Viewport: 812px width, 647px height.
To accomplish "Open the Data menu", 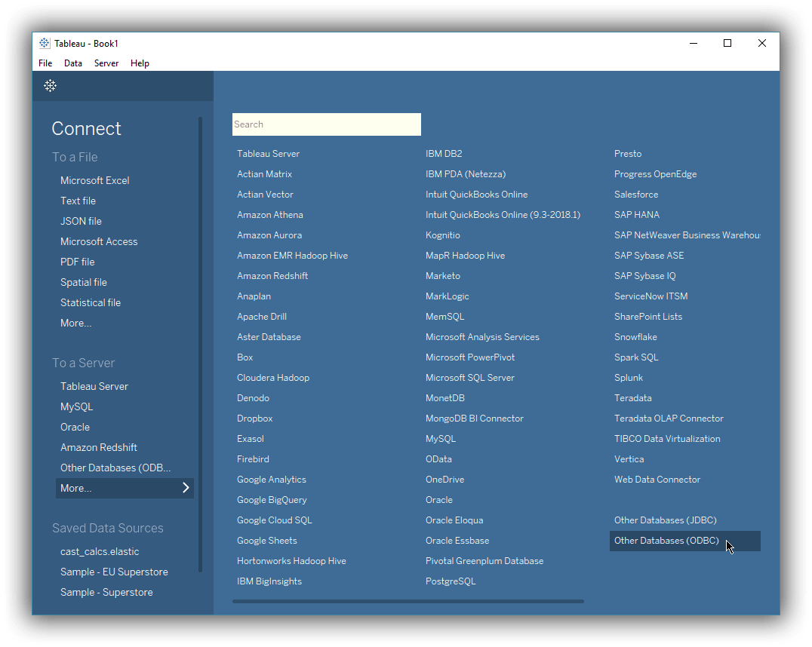I will click(x=73, y=63).
